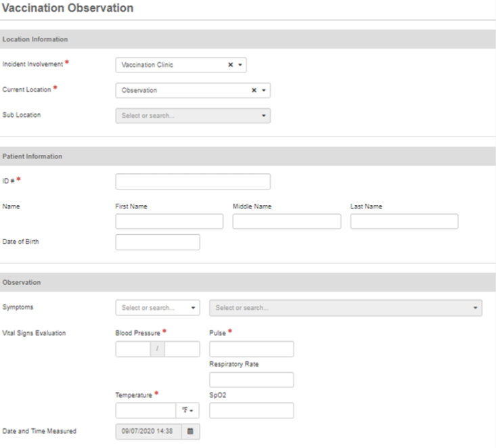496x448 pixels.
Task: Clear the Vaccination Clinic selection
Action: (231, 65)
